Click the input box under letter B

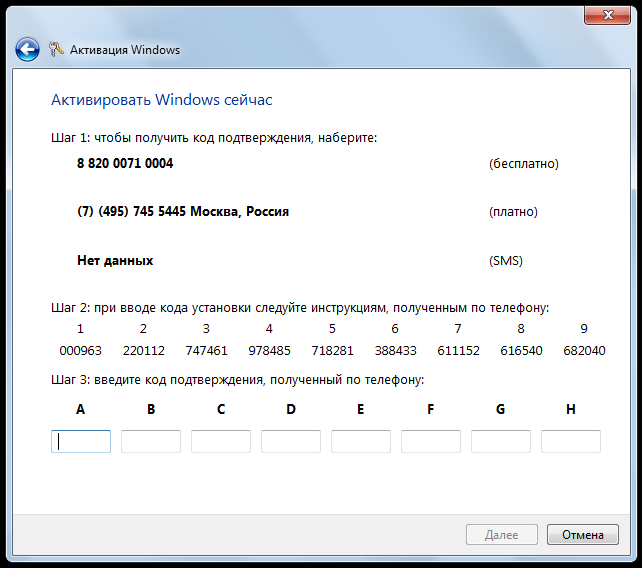pyautogui.click(x=151, y=441)
